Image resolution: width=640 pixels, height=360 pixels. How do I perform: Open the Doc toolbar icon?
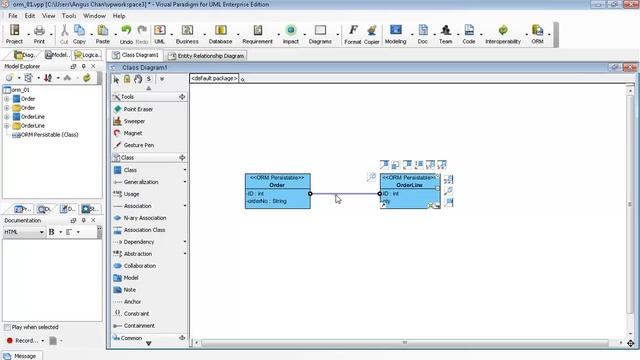click(423, 34)
